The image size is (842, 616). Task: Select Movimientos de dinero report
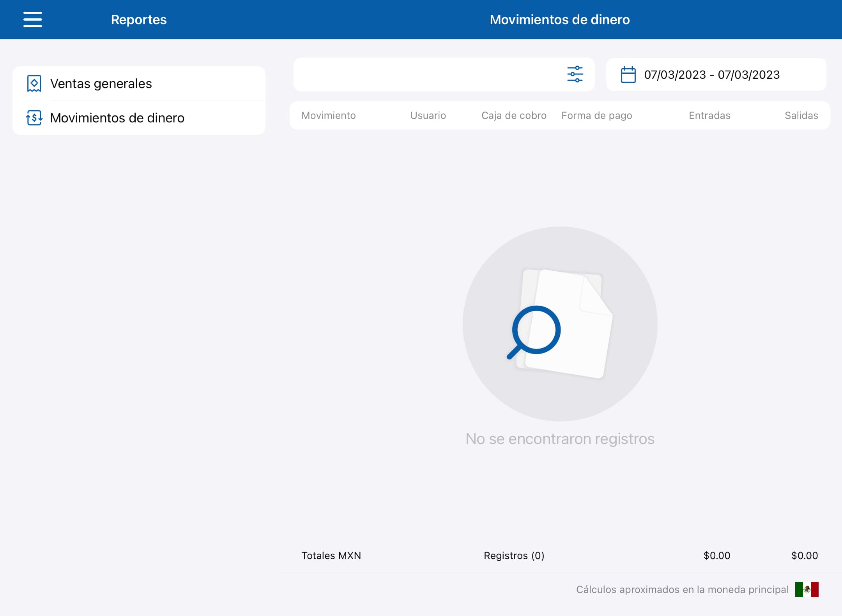click(139, 118)
